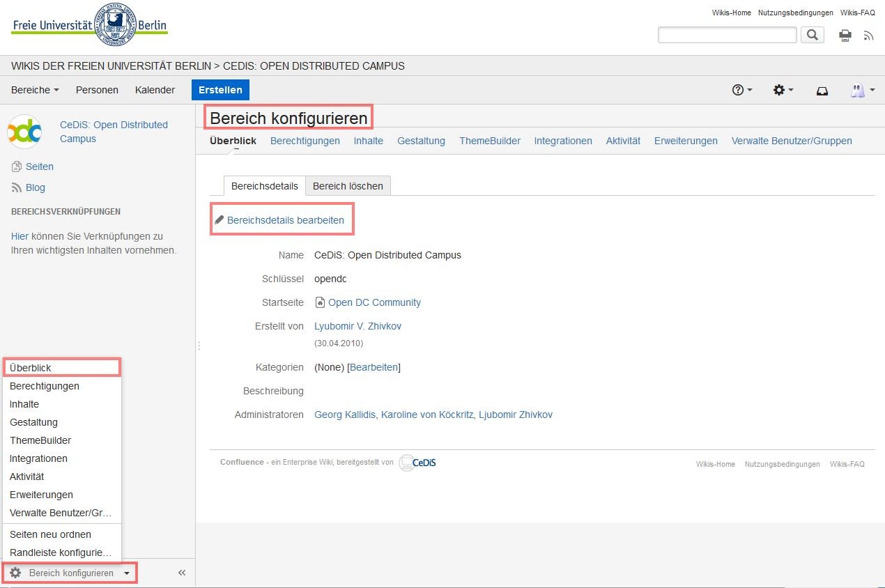This screenshot has height=588, width=885.
Task: Collapse the sidebar with double chevron
Action: click(x=182, y=573)
